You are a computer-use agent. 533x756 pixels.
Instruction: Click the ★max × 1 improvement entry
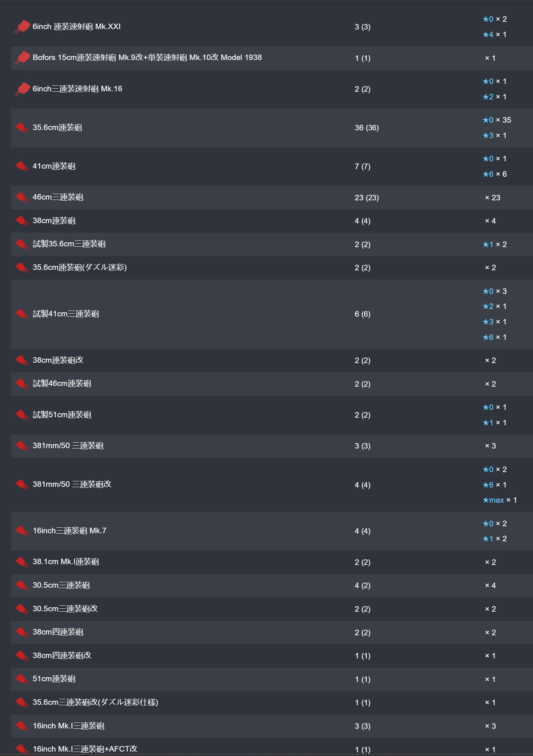500,500
